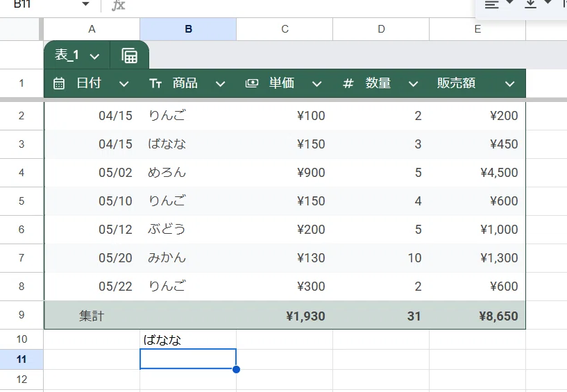
Task: Click the total ¥8,650 cell
Action: click(477, 316)
